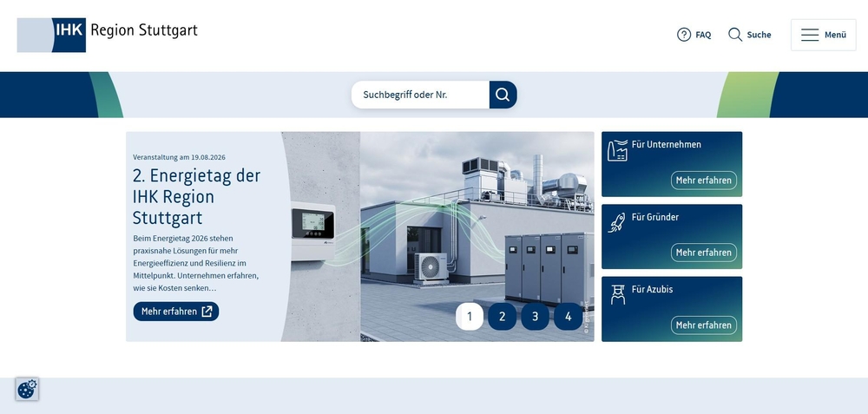
Task: Click the Energietag 2026 description paragraph
Action: click(x=196, y=263)
